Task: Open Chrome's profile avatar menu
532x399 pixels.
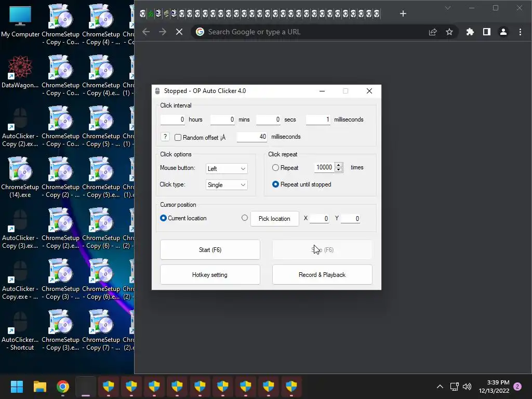Action: [x=503, y=32]
